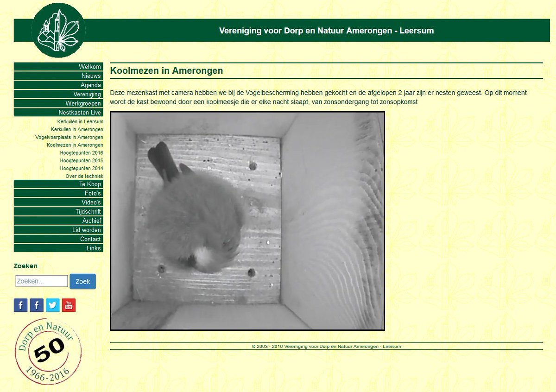Image resolution: width=556 pixels, height=392 pixels.
Task: Open the Vereniging menu item
Action: (x=58, y=94)
